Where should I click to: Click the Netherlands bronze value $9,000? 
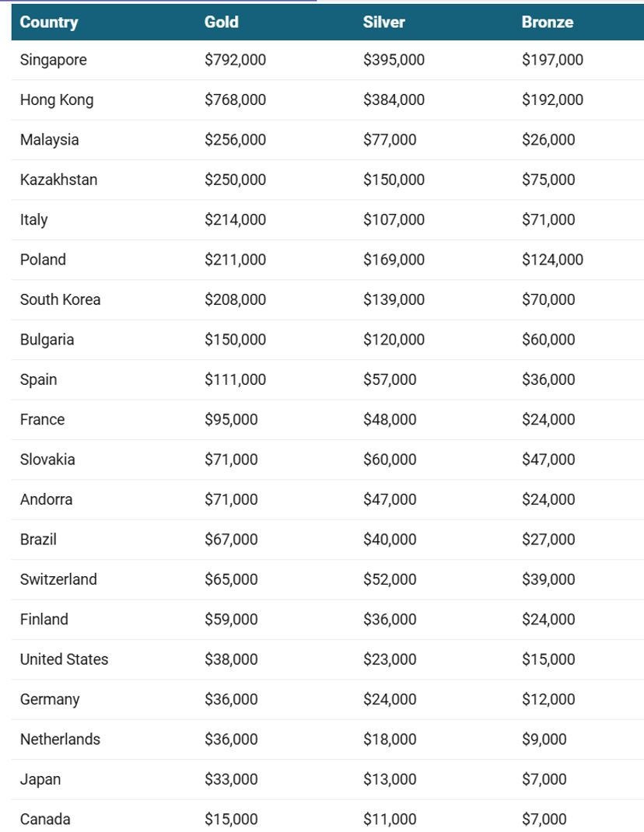click(544, 739)
